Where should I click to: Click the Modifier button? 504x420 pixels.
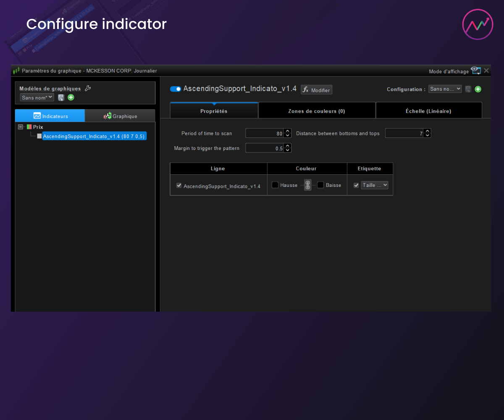pyautogui.click(x=316, y=90)
